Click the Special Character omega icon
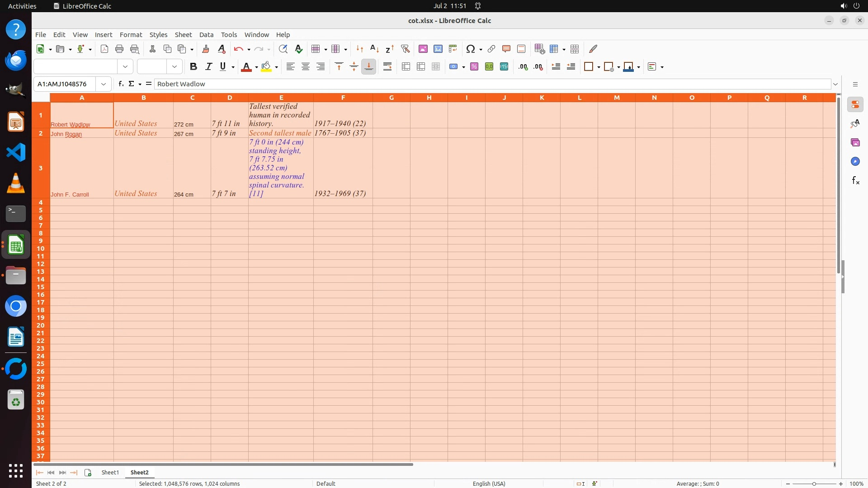Screen dimensions: 868x488 [x=470, y=49]
